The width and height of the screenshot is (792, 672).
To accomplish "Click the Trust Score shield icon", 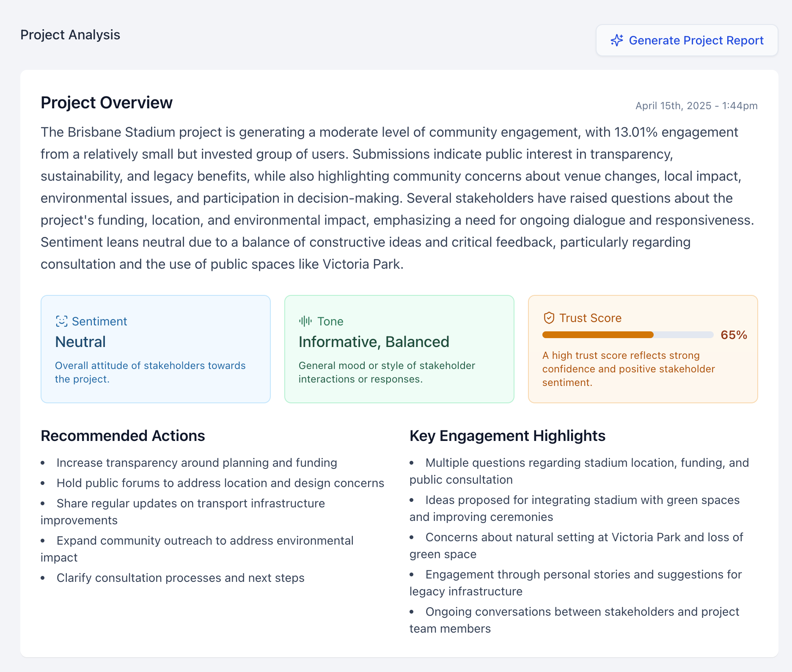I will pyautogui.click(x=549, y=318).
